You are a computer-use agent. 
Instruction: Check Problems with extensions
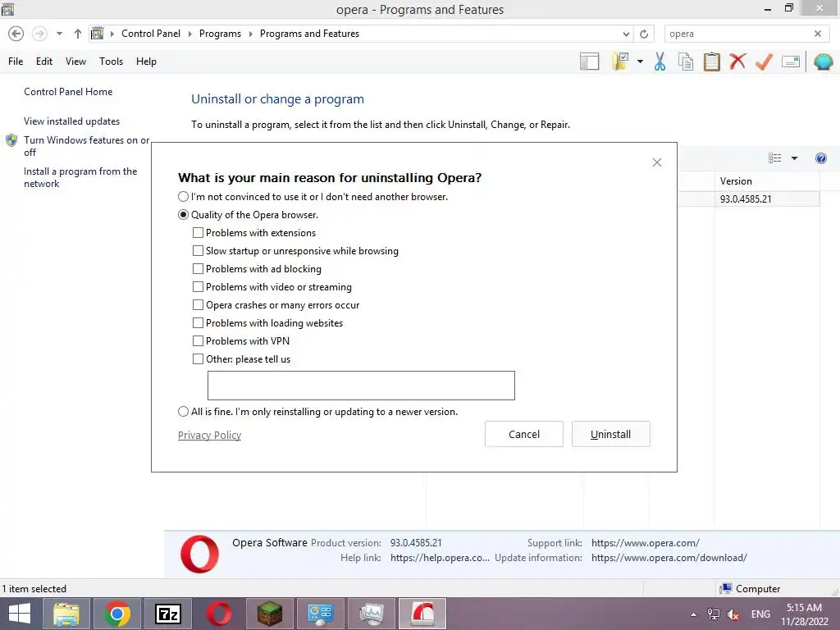click(198, 232)
